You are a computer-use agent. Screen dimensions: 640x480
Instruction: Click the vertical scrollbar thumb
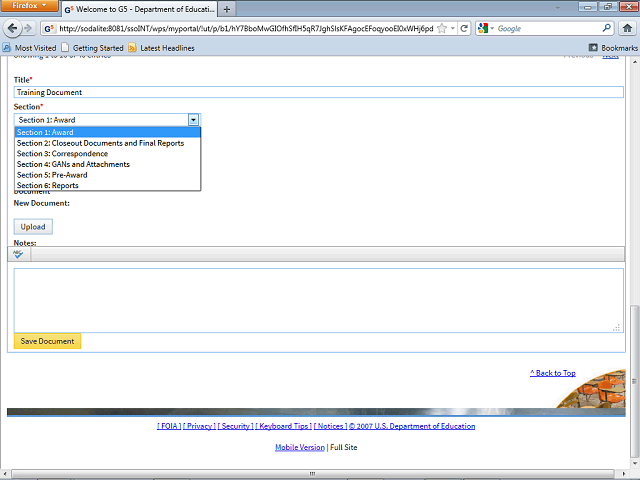click(x=634, y=381)
